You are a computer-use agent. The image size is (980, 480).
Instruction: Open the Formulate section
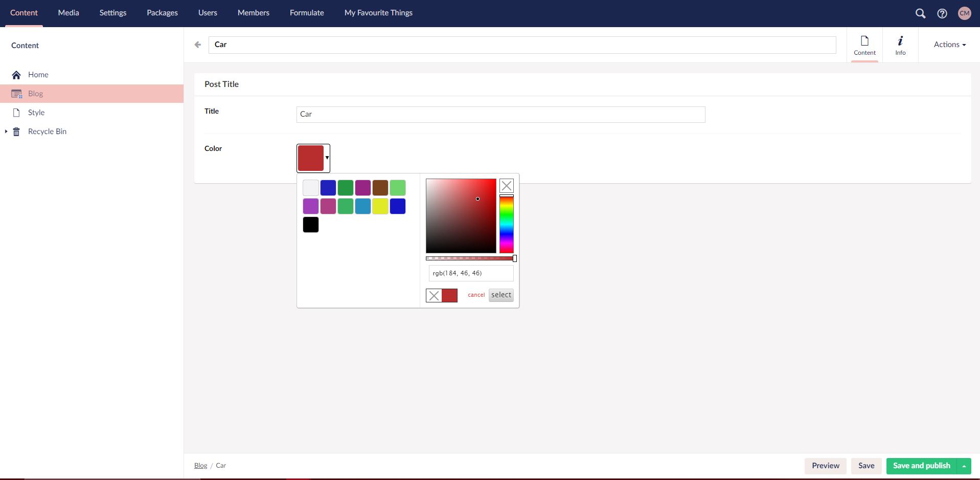click(307, 13)
